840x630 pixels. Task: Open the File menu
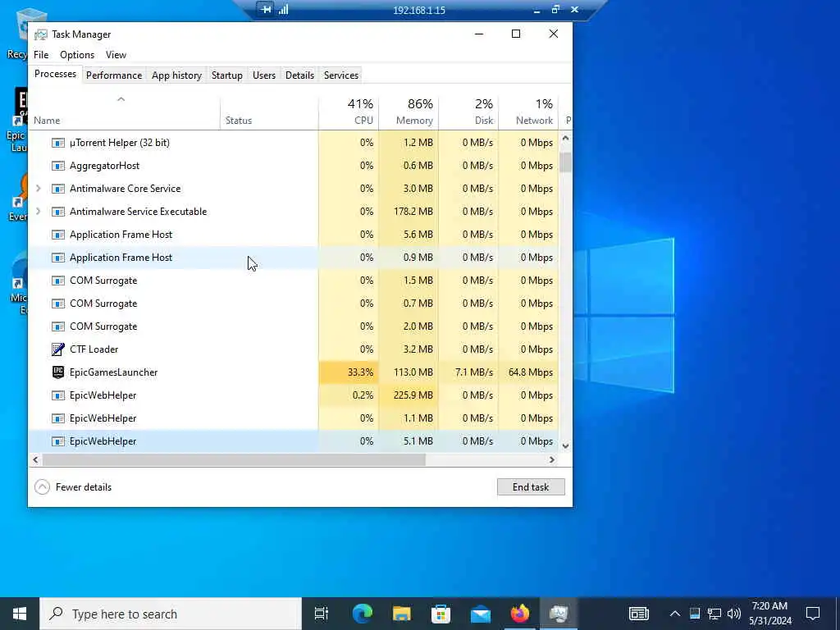pyautogui.click(x=41, y=55)
